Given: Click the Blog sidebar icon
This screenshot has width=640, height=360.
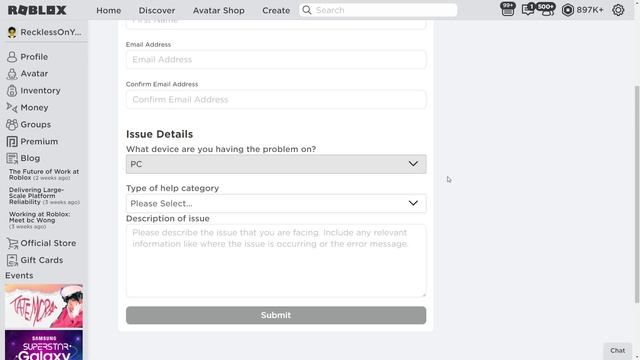Looking at the screenshot, I should point(12,158).
